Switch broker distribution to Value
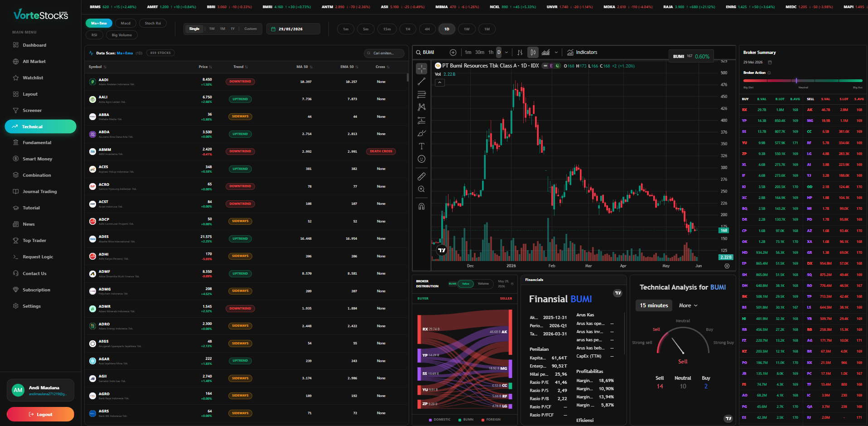The image size is (868, 426). pyautogui.click(x=466, y=284)
